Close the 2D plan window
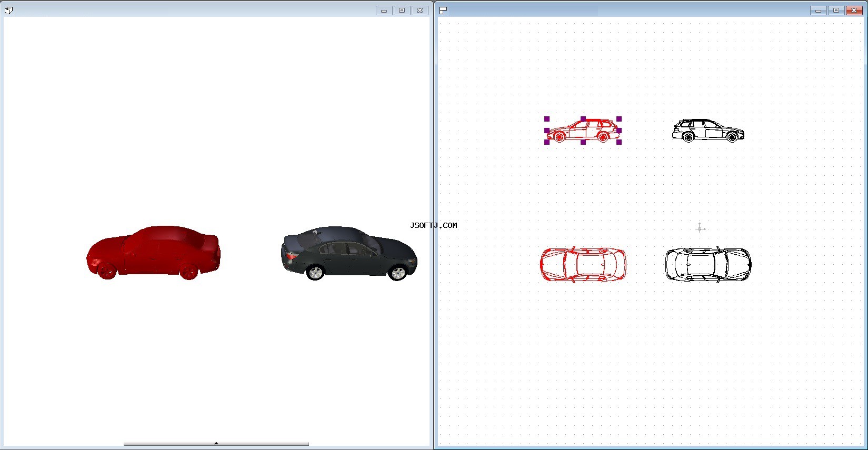Image resolution: width=868 pixels, height=450 pixels. 854,11
